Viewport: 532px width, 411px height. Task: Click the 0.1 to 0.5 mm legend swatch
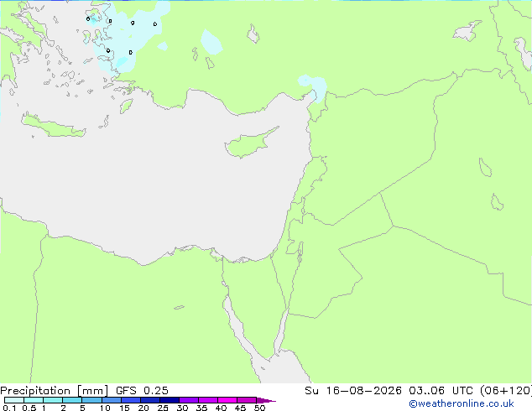tap(14, 400)
